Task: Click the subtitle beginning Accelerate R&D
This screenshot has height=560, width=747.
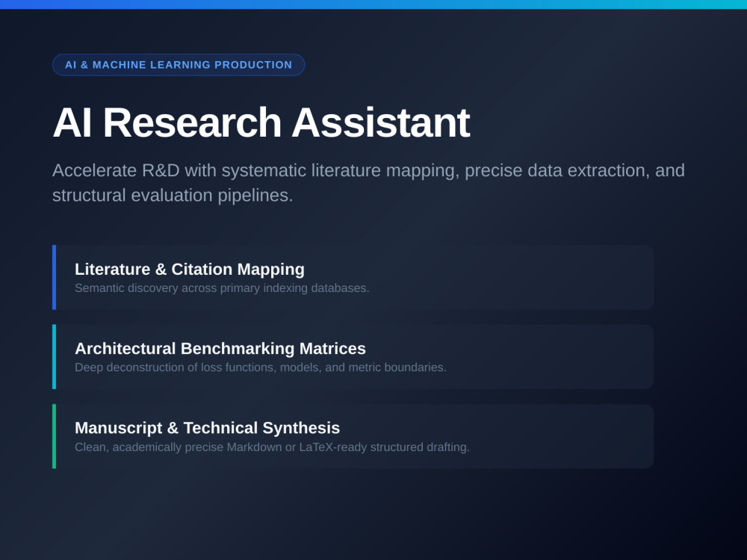Action: (x=368, y=183)
